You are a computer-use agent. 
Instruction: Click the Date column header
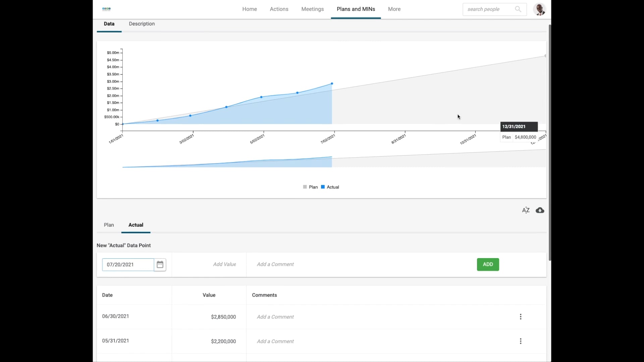coord(107,295)
